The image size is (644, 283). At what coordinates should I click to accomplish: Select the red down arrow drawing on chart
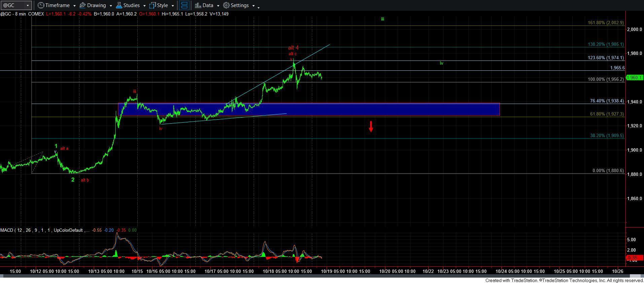pos(371,126)
